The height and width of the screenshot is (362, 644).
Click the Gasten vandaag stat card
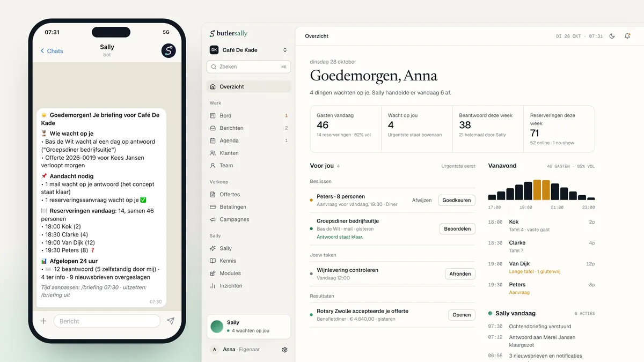[346, 129]
